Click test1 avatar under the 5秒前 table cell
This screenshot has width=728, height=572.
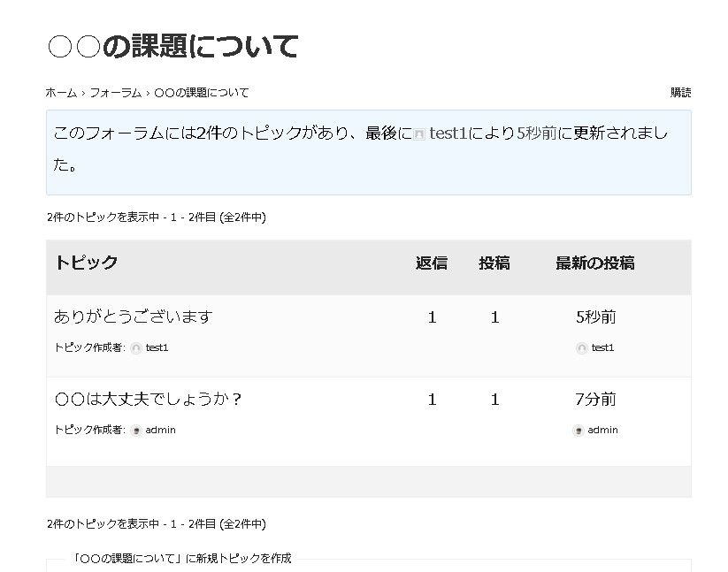point(581,348)
